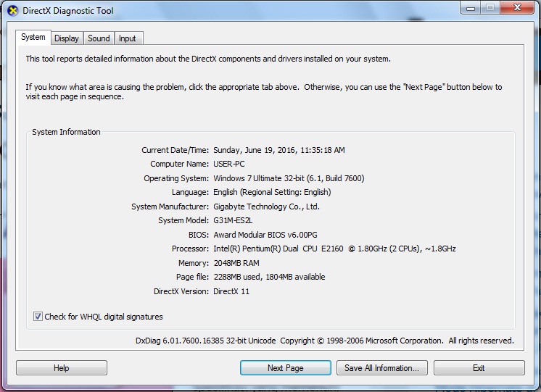
Task: Click the DirectX Diagnostic Tool title icon
Action: (13, 11)
